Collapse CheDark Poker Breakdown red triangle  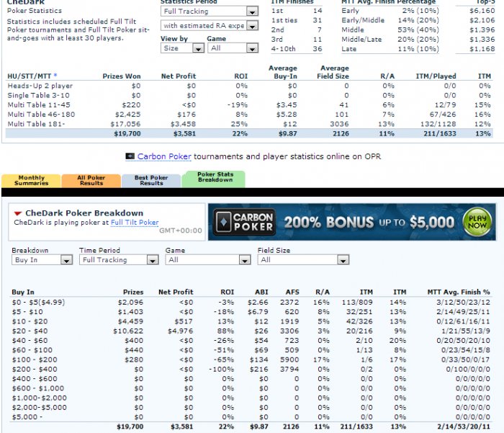pyautogui.click(x=18, y=213)
